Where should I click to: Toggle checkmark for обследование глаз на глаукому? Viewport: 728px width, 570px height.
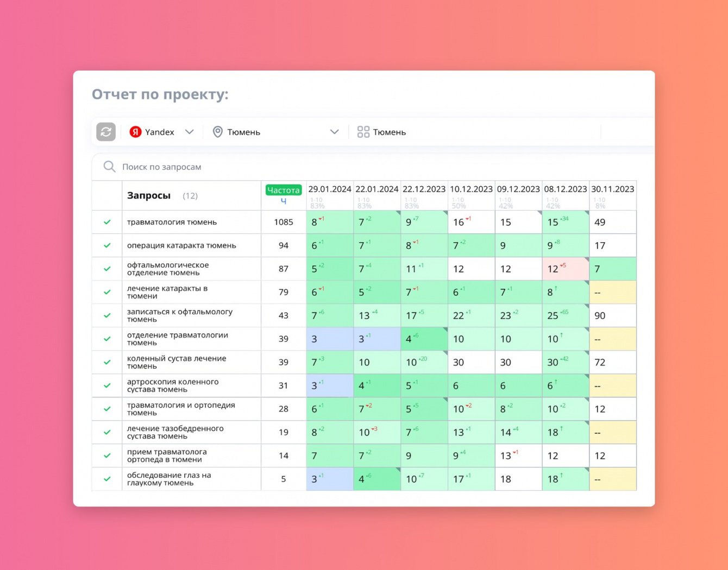[107, 479]
